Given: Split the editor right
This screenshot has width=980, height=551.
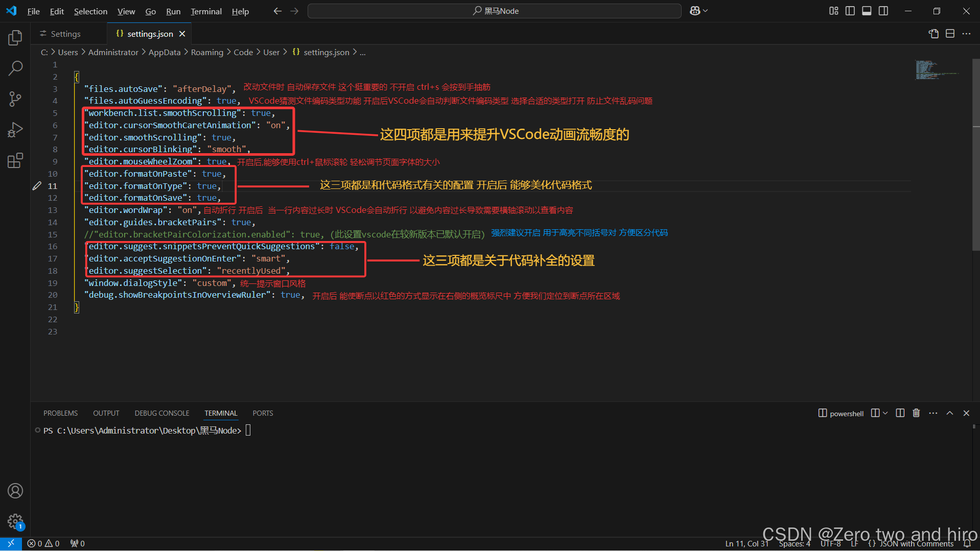Looking at the screenshot, I should 950,34.
